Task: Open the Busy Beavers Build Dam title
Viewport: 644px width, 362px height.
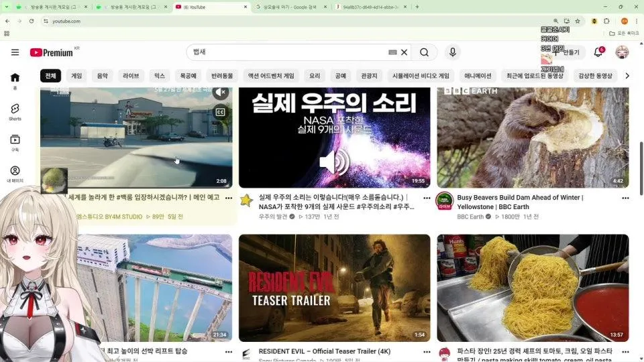Action: point(520,202)
